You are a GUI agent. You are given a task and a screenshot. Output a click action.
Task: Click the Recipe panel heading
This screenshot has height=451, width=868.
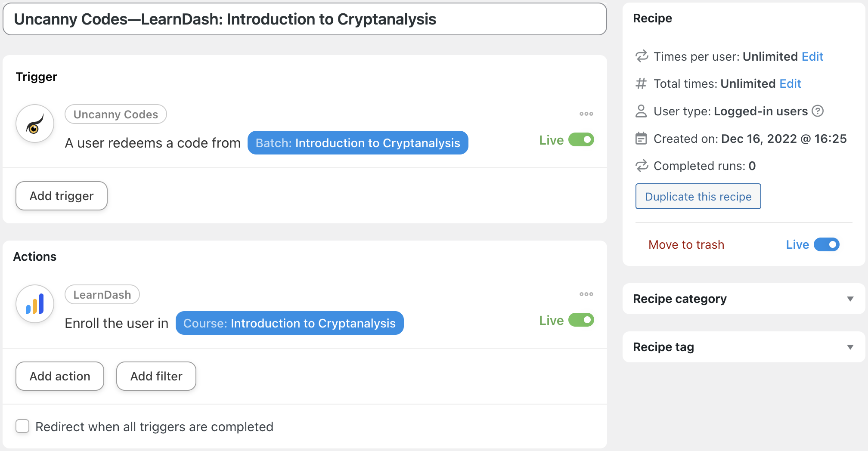(652, 18)
